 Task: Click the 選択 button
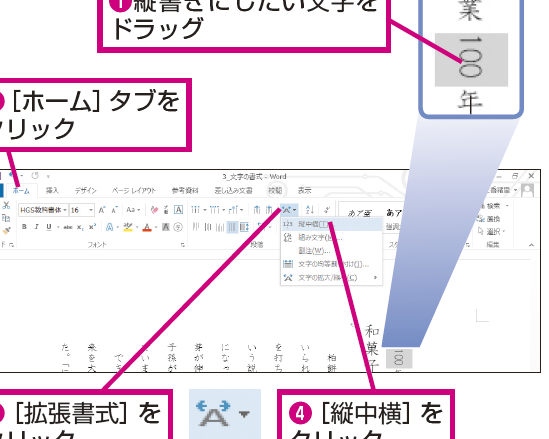coord(492,231)
